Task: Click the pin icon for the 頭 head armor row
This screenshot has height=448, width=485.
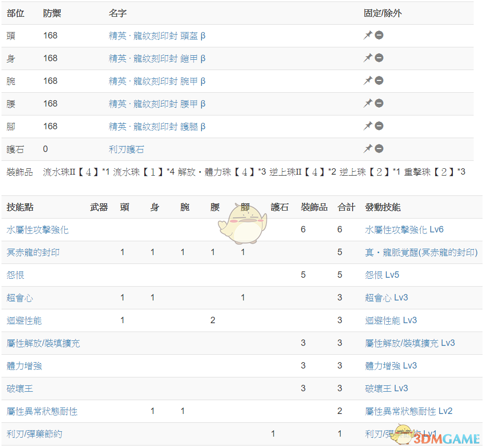Action: 367,36
